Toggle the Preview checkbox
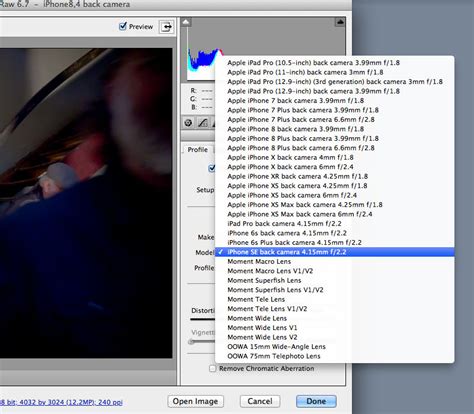 click(x=123, y=26)
